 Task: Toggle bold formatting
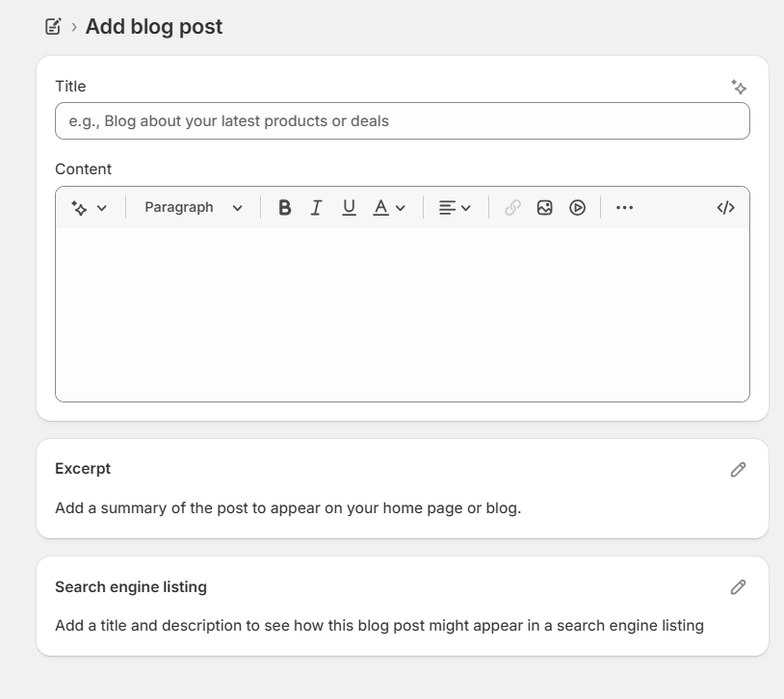(284, 208)
